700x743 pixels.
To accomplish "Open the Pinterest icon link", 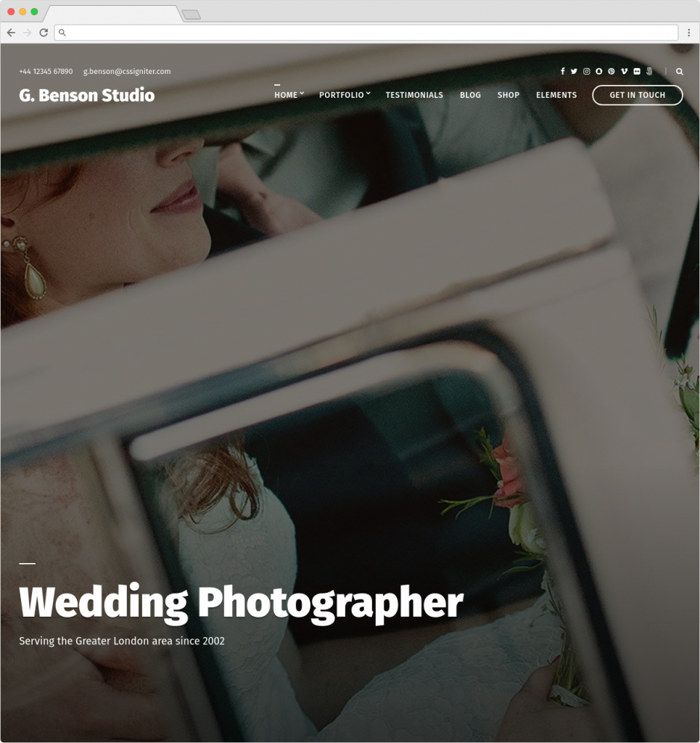I will [612, 71].
